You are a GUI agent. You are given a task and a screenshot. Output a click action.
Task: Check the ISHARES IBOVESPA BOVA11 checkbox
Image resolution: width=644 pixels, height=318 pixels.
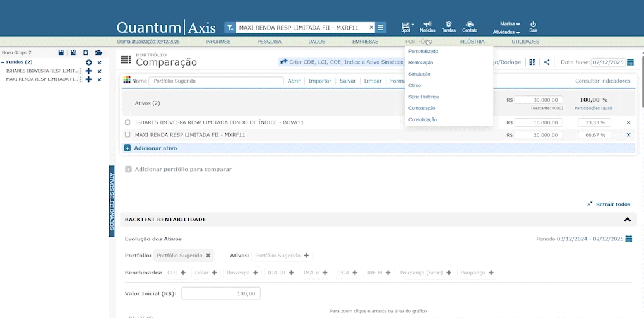click(128, 122)
